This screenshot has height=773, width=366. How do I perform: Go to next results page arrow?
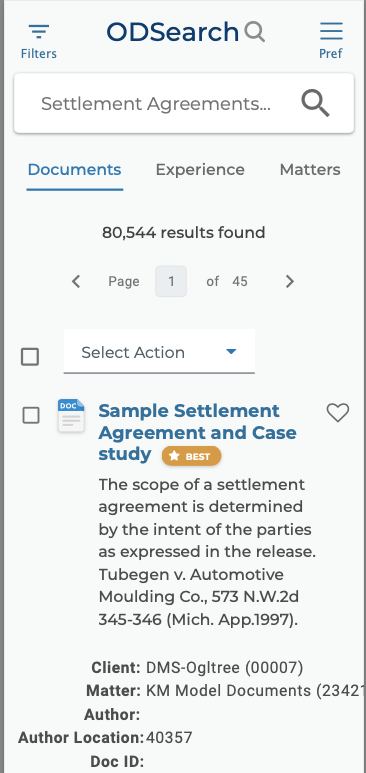[290, 281]
